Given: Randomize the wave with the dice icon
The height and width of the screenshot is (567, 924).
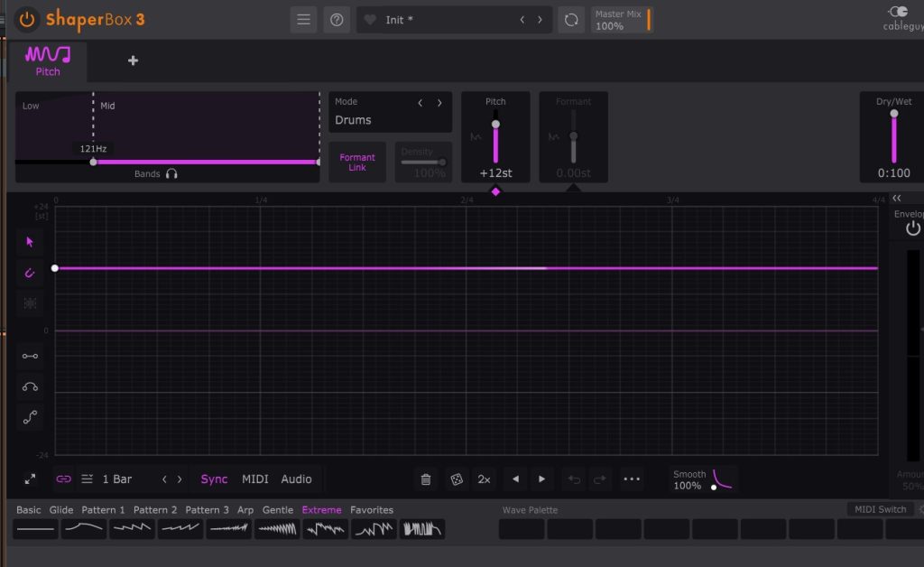Looking at the screenshot, I should click(457, 479).
